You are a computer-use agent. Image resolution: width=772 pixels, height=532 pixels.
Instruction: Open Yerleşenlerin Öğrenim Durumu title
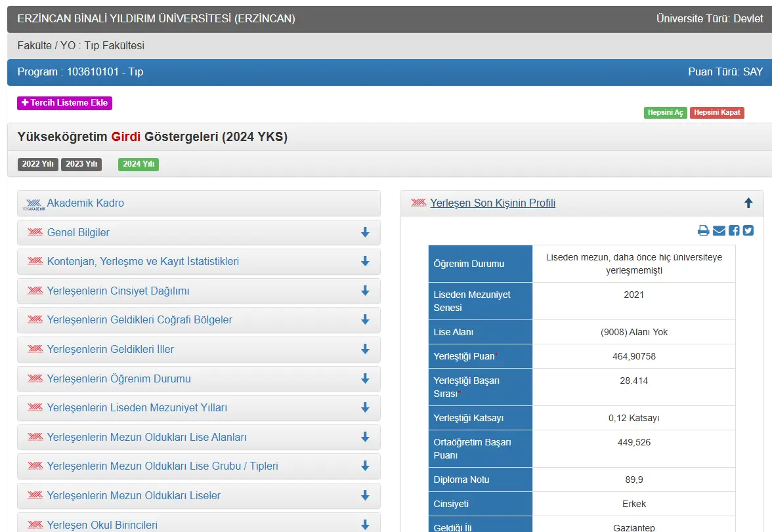coord(119,379)
